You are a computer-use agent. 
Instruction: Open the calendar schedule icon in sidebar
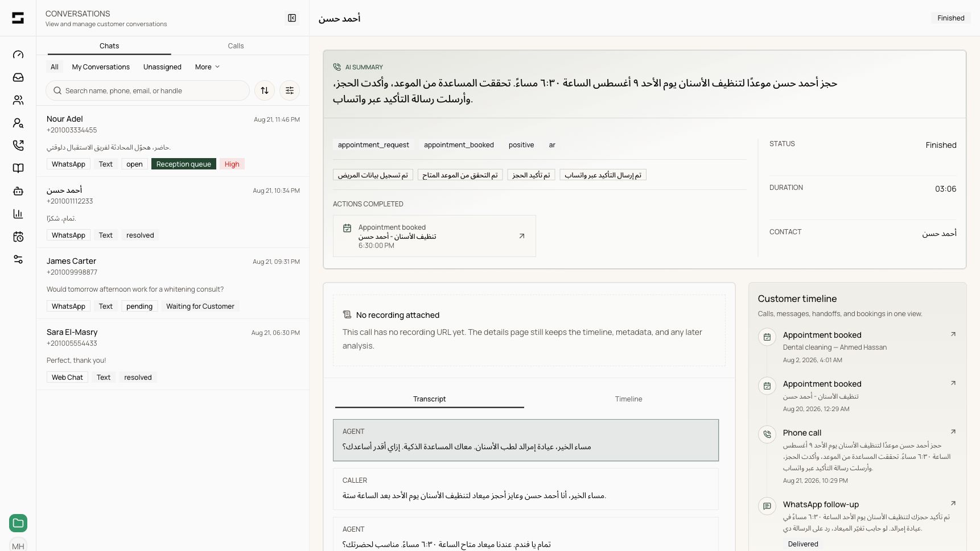click(18, 237)
